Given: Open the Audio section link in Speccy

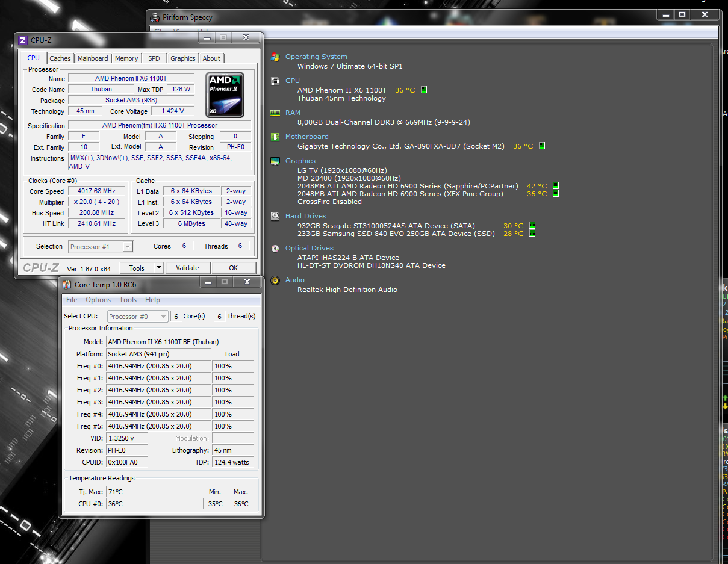Looking at the screenshot, I should pos(295,280).
